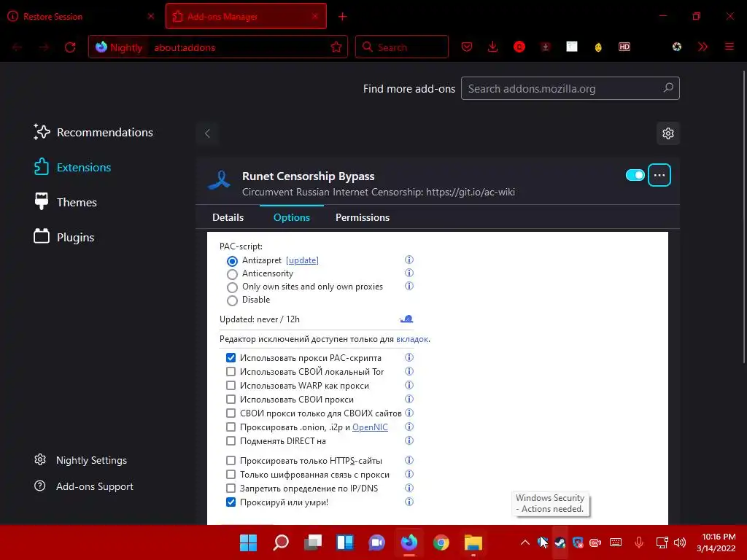Open the Nightly hamburger menu
The image size is (747, 560).
tap(729, 47)
